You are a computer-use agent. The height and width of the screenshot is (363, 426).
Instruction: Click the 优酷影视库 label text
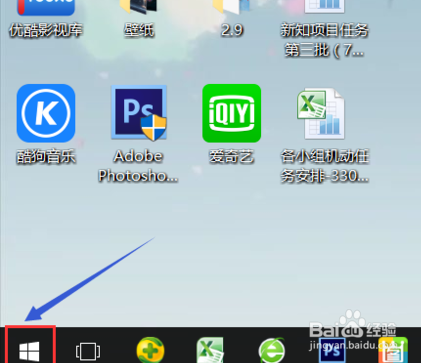click(46, 31)
